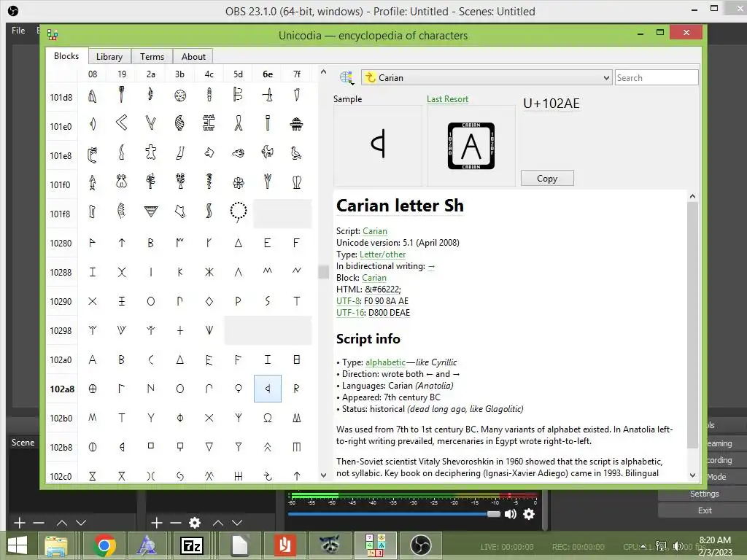Open File Explorer from the taskbar
Image resolution: width=747 pixels, height=560 pixels.
pos(55,545)
